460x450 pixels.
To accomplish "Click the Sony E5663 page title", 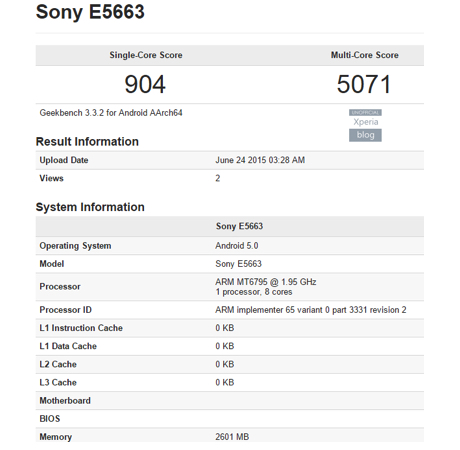I will (x=90, y=12).
